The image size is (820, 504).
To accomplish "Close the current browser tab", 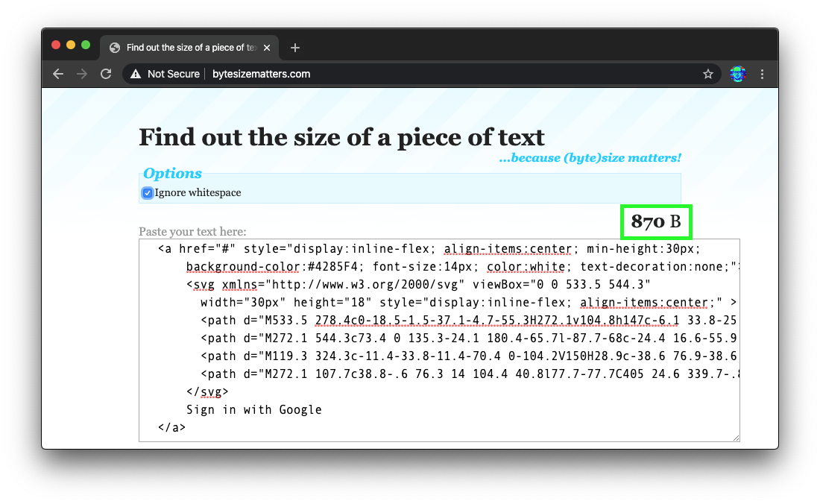I will (x=268, y=48).
